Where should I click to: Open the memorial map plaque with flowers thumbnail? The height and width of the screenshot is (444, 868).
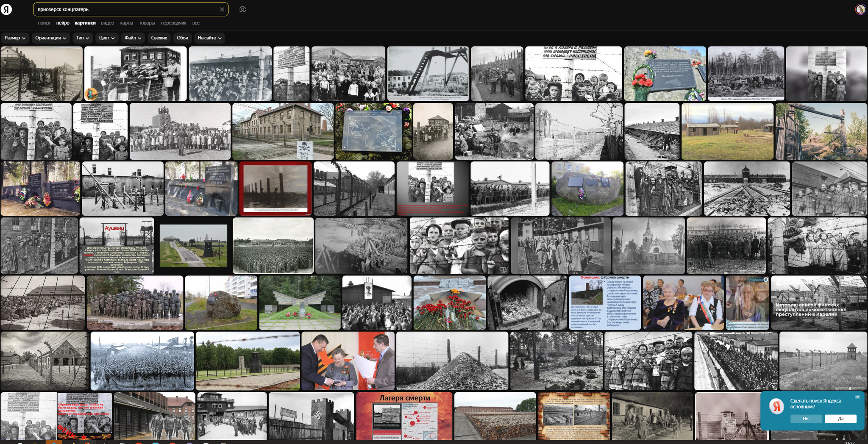[373, 131]
